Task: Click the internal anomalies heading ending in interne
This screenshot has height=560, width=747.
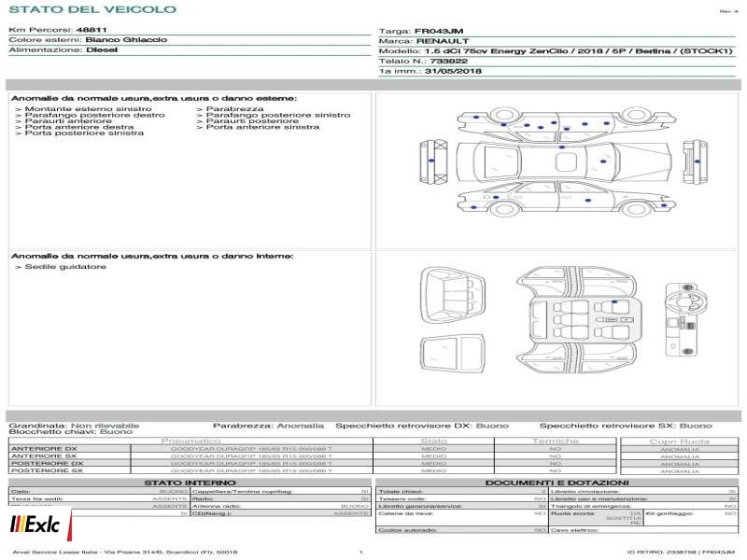Action: [x=152, y=256]
